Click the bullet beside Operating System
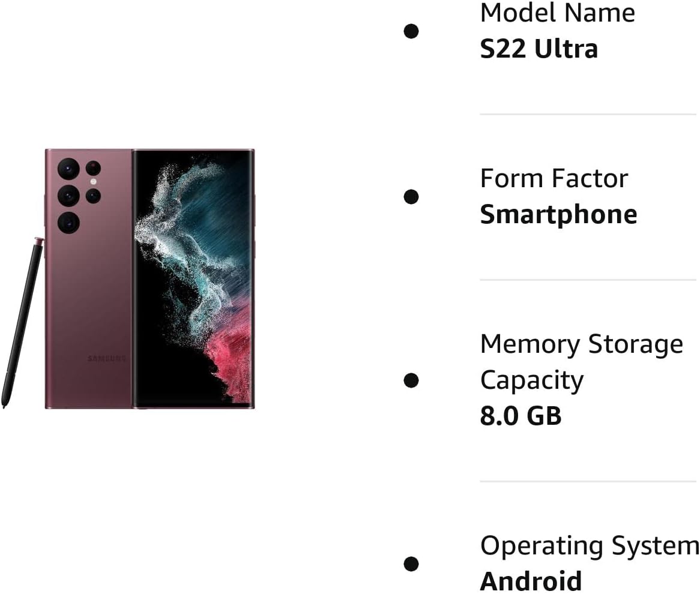This screenshot has width=700, height=594. 411,563
